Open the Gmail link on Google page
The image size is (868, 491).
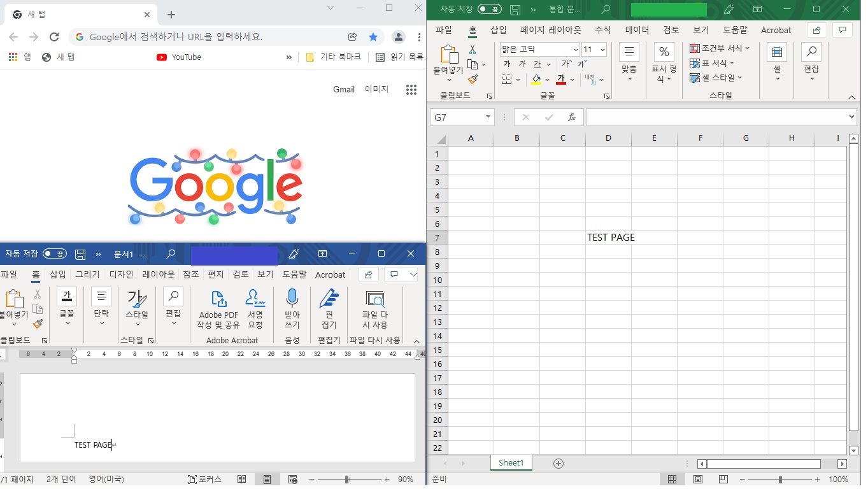click(x=344, y=89)
